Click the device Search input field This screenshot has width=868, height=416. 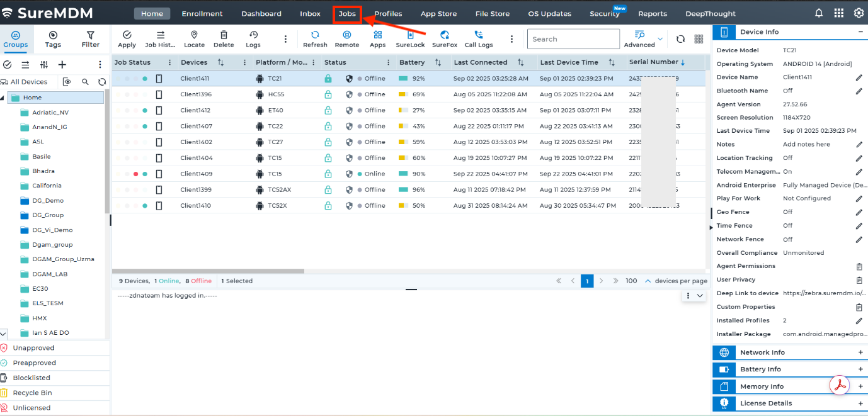[x=573, y=39]
